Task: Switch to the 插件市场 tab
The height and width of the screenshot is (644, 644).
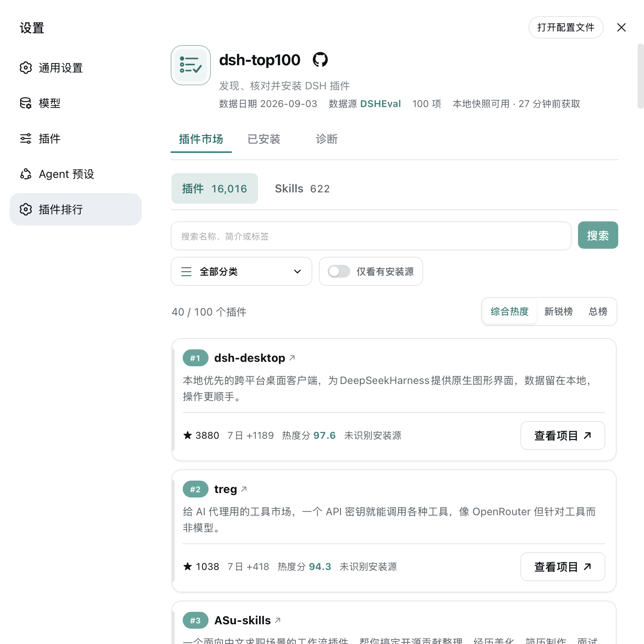Action: click(201, 139)
